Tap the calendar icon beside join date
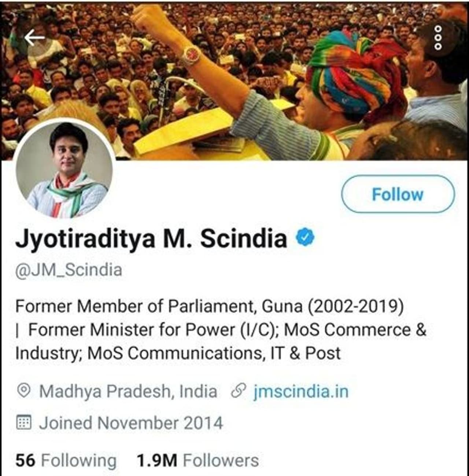469x476 pixels. pos(24,423)
